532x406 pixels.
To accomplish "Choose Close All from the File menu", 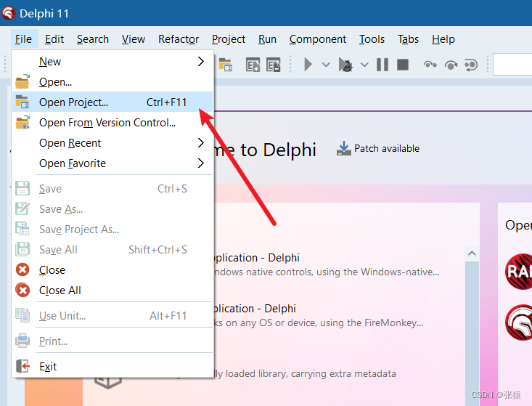I will (112, 291).
